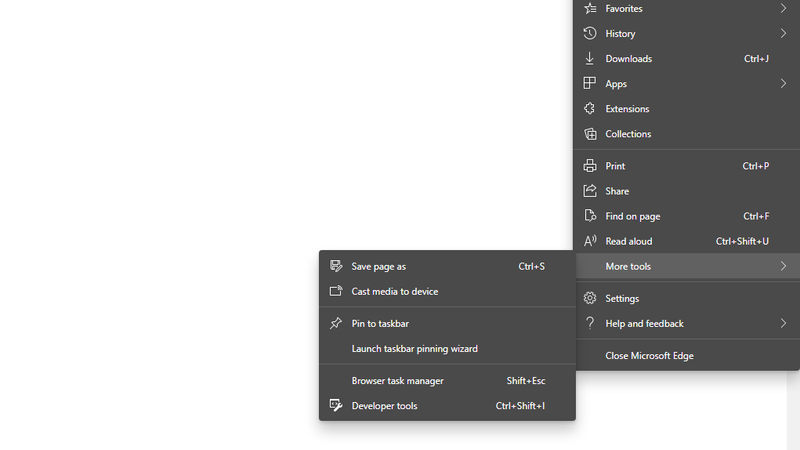
Task: Click the Extensions puzzle icon
Action: coord(590,108)
